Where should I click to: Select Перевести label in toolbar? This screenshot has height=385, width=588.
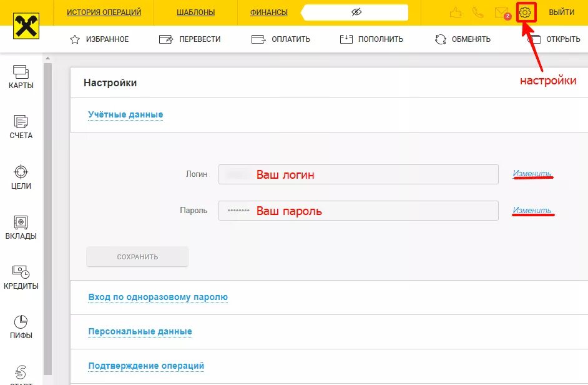pyautogui.click(x=200, y=39)
